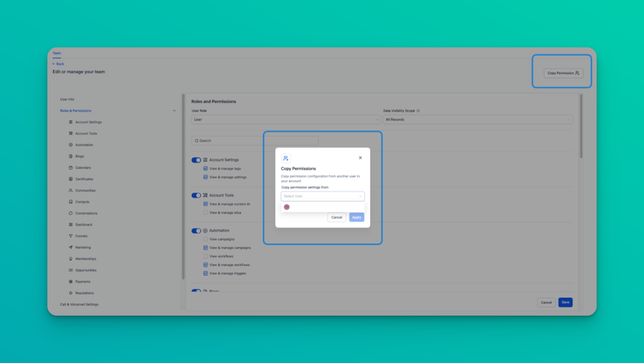Check View campaigns checkbox
This screenshot has width=644, height=363.
click(205, 239)
